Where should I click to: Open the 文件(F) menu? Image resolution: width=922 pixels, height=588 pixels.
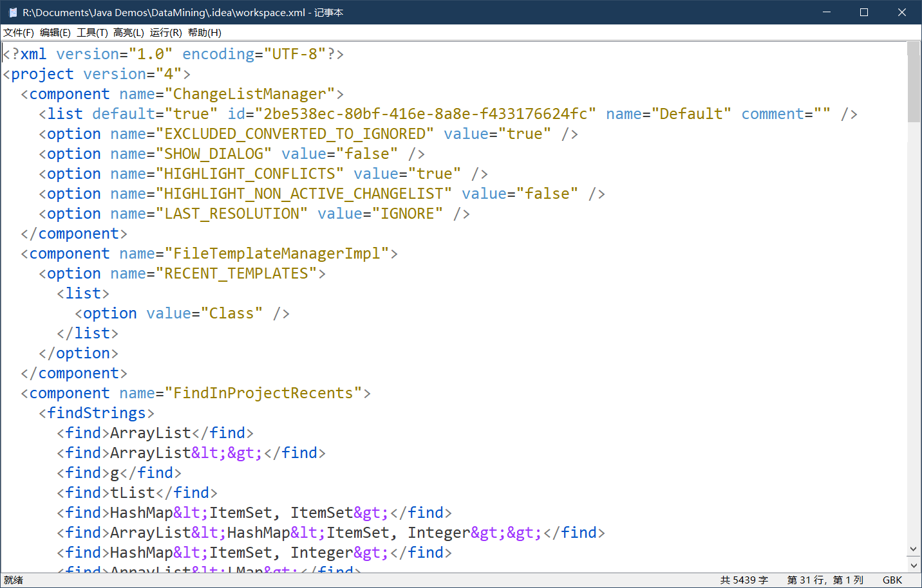[x=19, y=32]
